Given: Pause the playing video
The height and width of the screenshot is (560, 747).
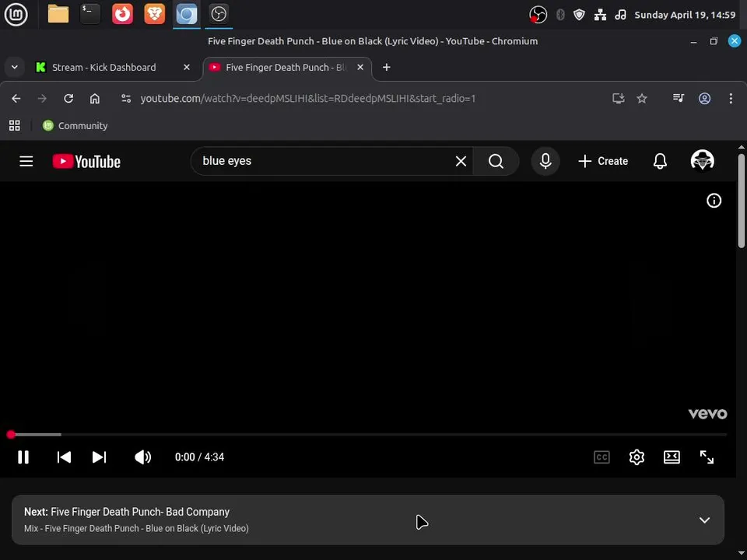Looking at the screenshot, I should (23, 457).
